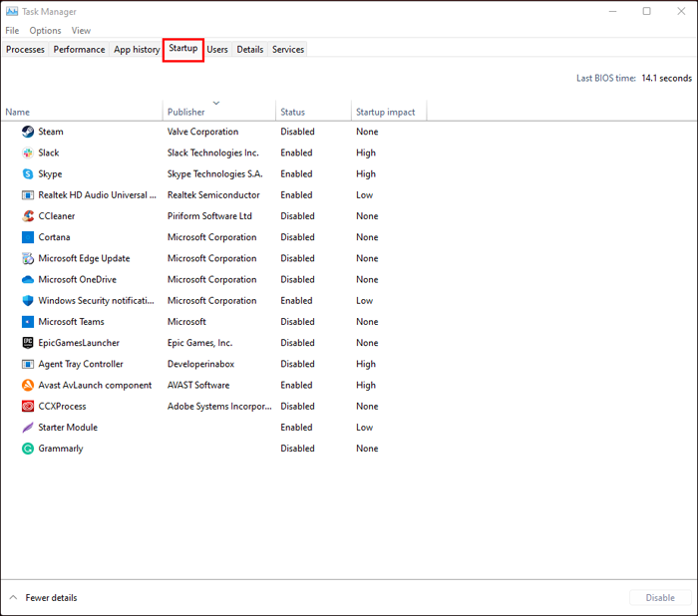Select Microsoft OneDrive entry

pyautogui.click(x=77, y=279)
